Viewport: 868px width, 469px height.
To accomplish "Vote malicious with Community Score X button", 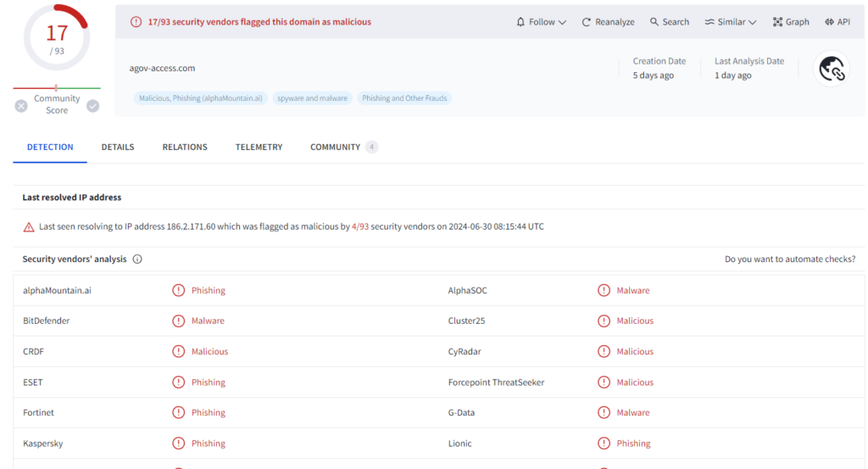I will (21, 106).
